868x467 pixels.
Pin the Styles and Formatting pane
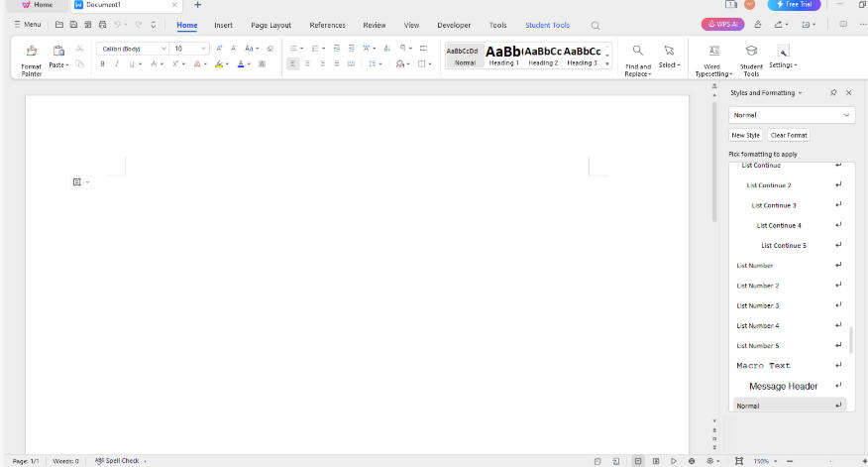(x=833, y=92)
